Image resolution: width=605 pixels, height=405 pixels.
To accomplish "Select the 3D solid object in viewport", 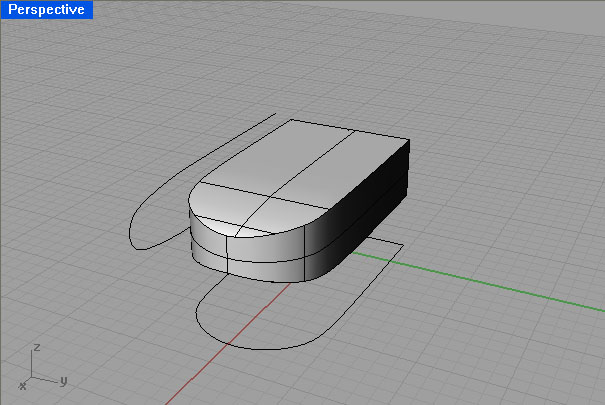I will coord(299,201).
